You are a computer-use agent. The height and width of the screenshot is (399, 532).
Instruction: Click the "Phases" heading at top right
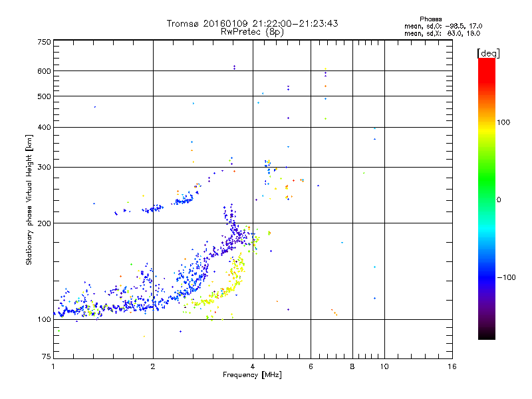(x=430, y=19)
